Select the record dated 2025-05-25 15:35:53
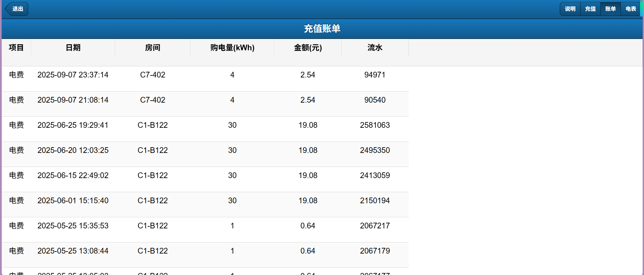 tap(73, 226)
